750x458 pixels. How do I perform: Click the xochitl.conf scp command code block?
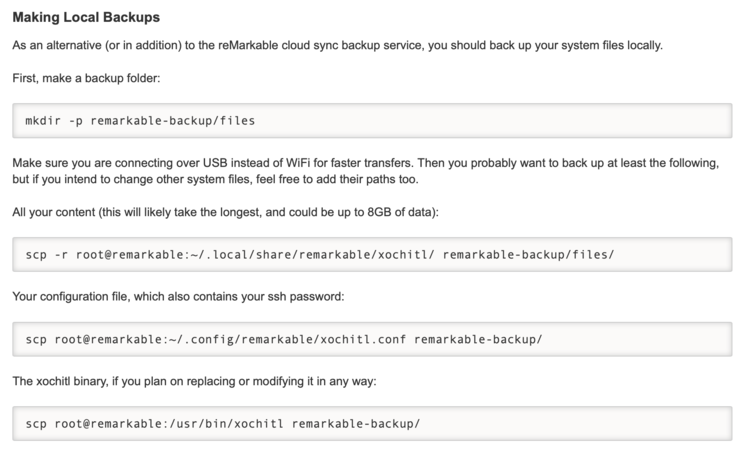pos(374,339)
